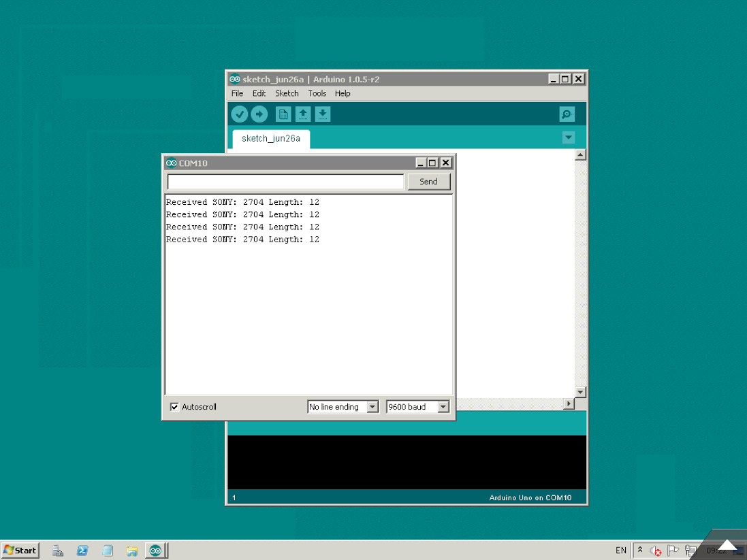Open the Tools menu

point(317,93)
